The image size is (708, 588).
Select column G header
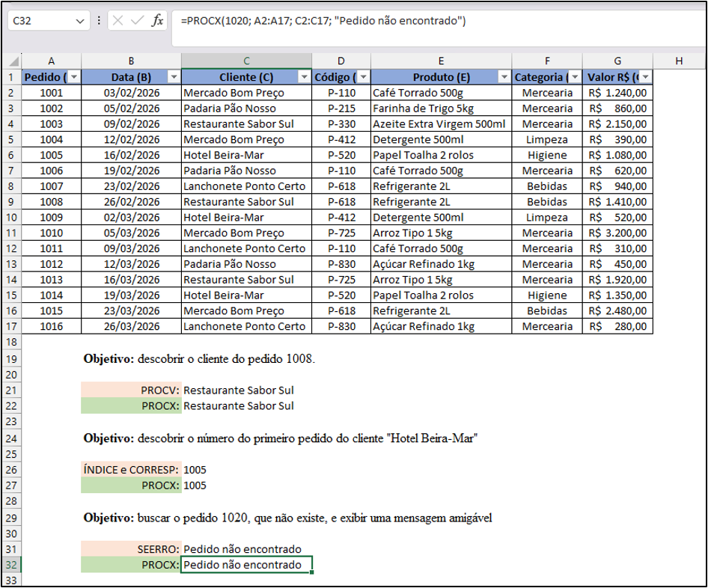[x=617, y=61]
